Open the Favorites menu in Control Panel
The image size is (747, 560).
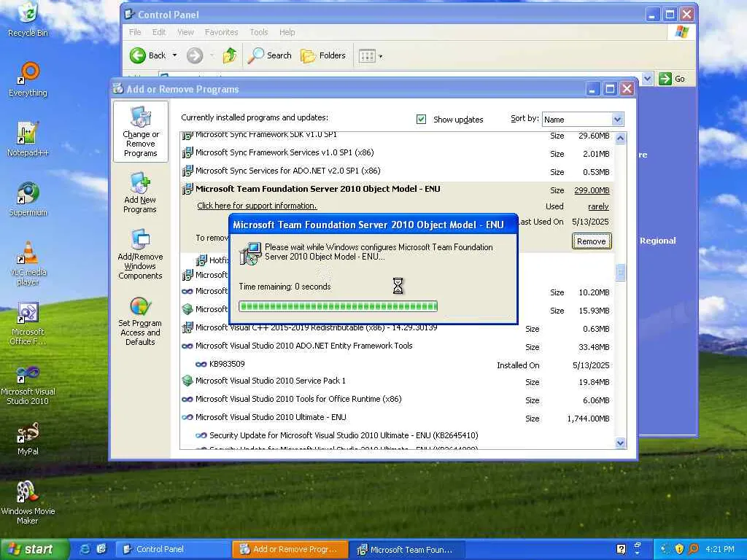pos(222,32)
